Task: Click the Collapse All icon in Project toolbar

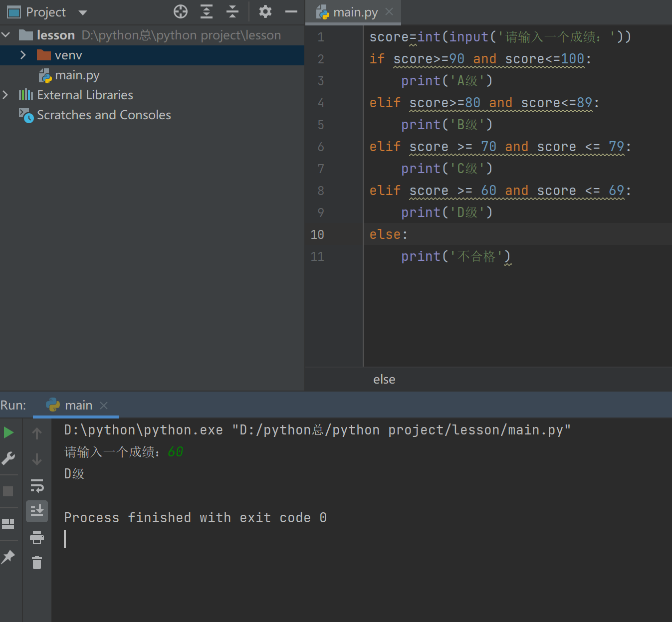Action: [232, 11]
